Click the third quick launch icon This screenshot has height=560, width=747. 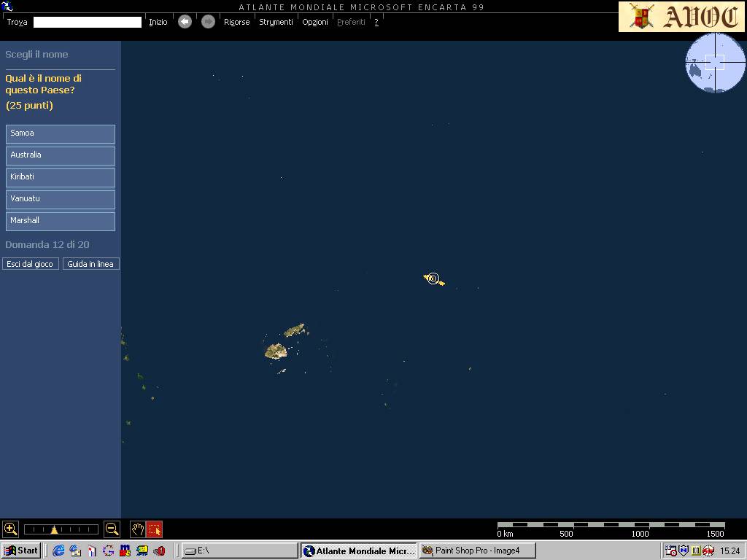tap(92, 551)
